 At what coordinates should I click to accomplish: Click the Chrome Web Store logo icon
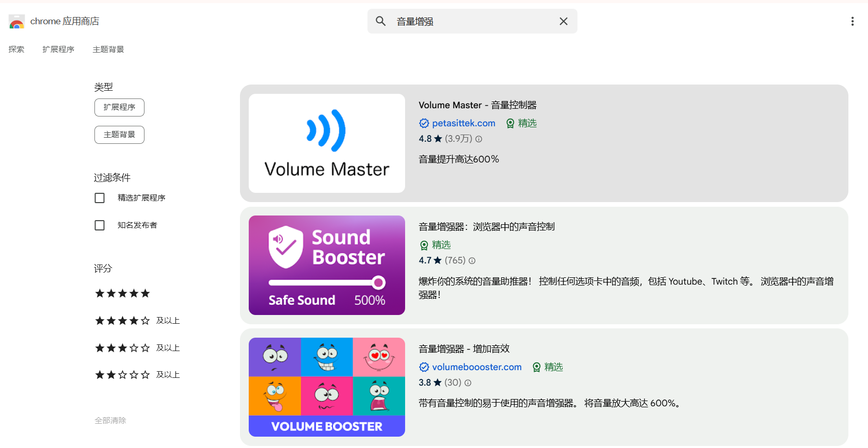click(x=17, y=22)
